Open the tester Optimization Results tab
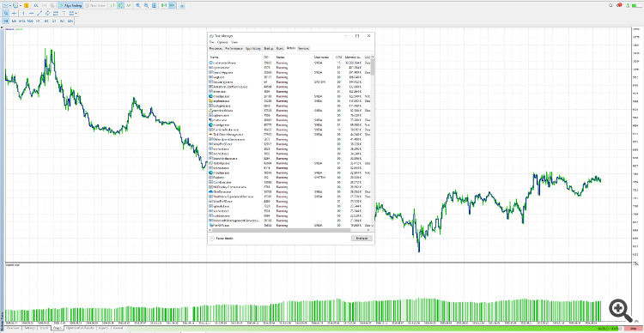644x333 pixels. point(80,328)
